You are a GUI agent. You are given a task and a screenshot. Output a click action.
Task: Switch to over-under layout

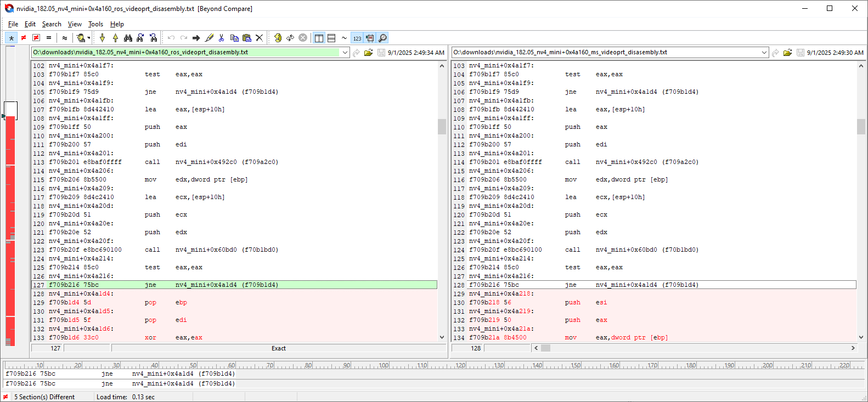[x=331, y=38]
